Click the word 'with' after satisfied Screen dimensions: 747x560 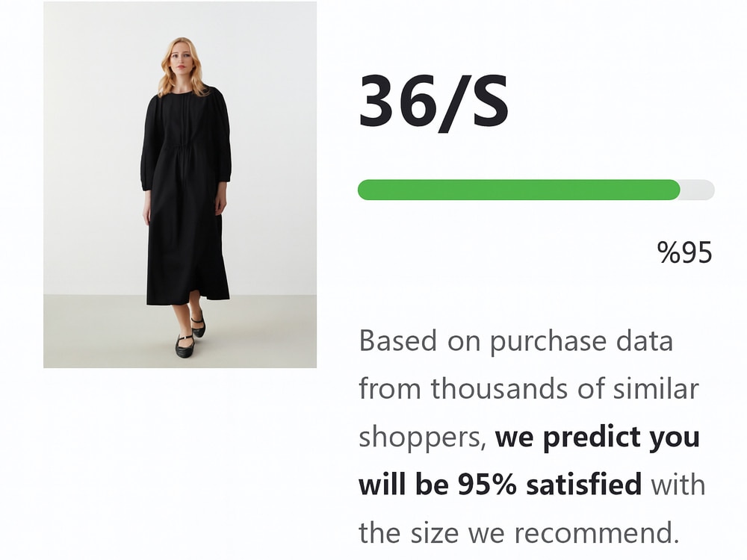[x=678, y=485]
